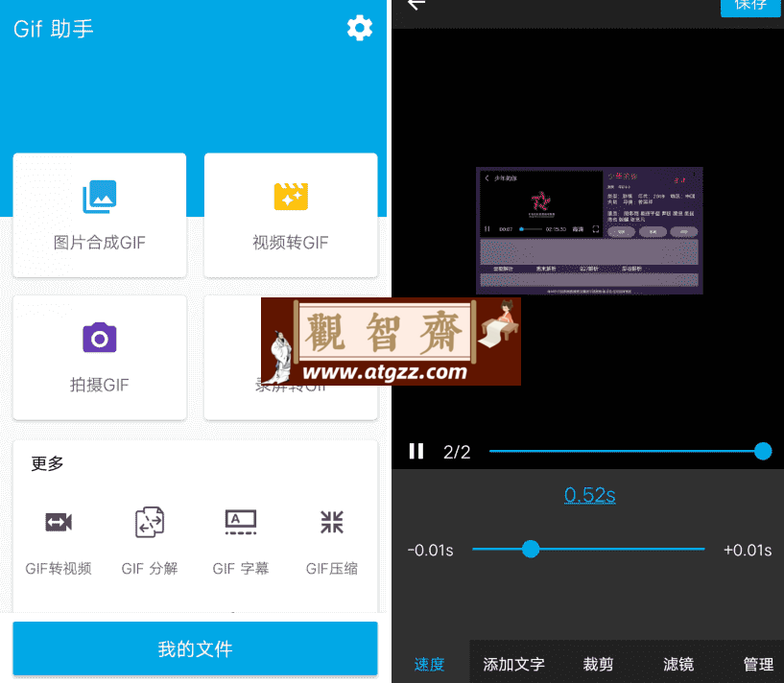784x683 pixels.
Task: Decrease frame delay with -0.01s
Action: click(x=431, y=550)
